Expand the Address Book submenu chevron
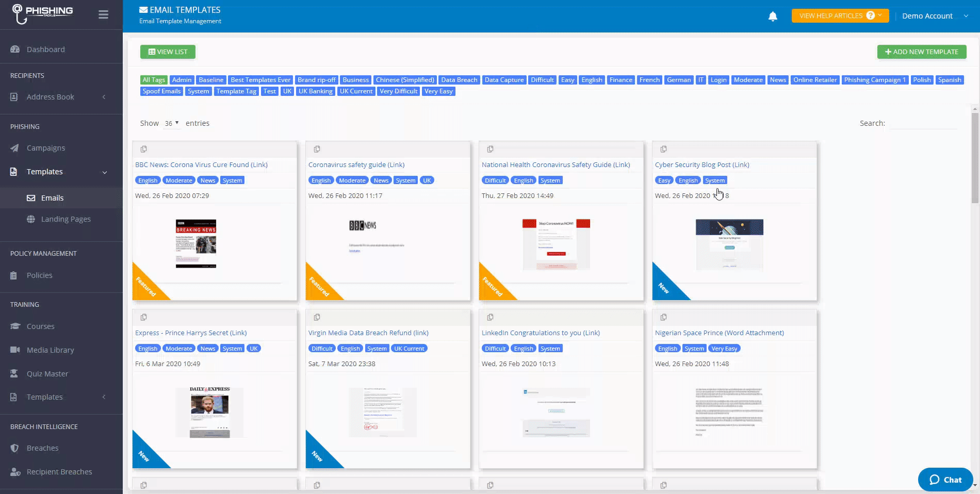980x494 pixels. pyautogui.click(x=104, y=97)
